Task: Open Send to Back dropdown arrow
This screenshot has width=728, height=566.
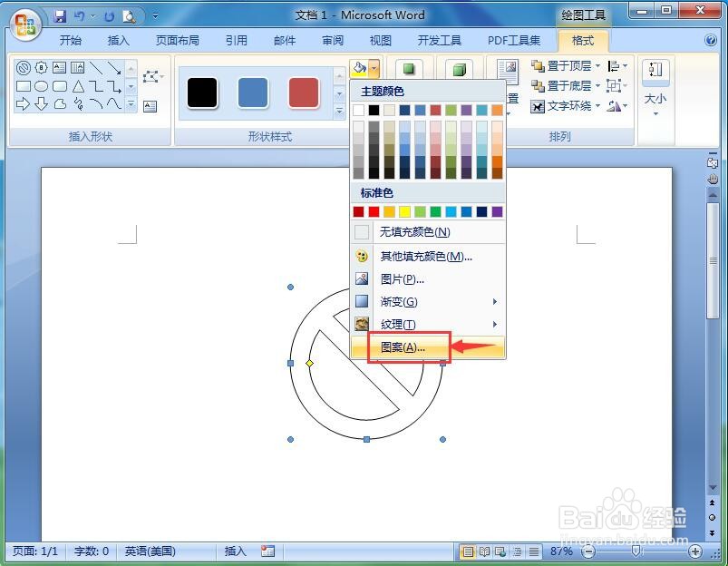Action: coord(597,86)
